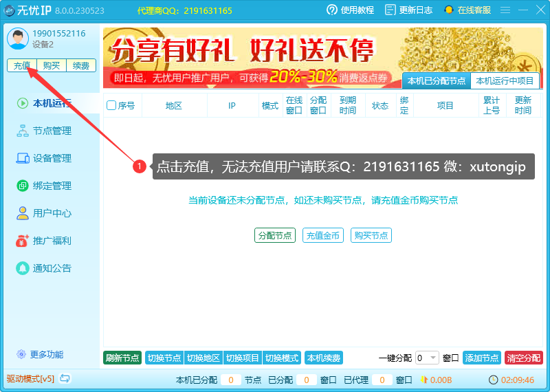Click the 0.00B traffic value
The width and height of the screenshot is (550, 392).
point(441,380)
